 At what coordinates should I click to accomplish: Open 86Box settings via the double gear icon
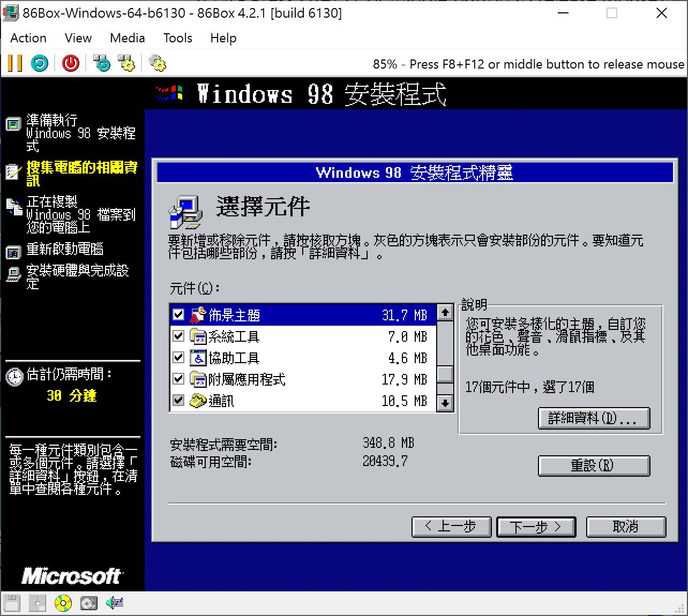pos(158,63)
